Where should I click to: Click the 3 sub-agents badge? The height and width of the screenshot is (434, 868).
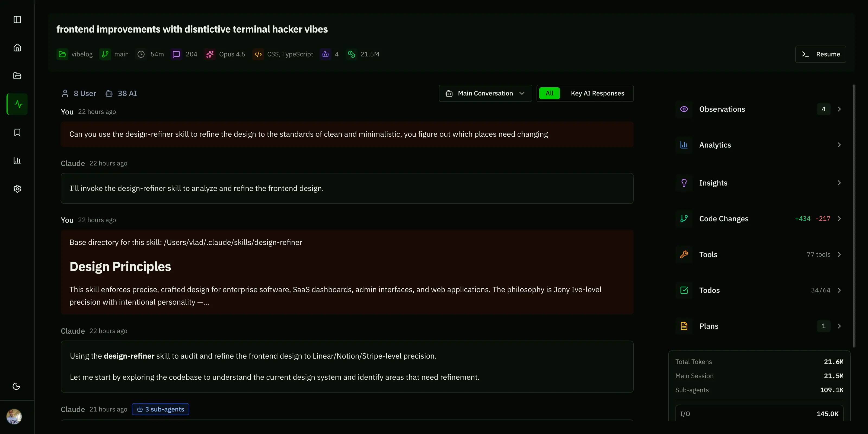point(160,409)
